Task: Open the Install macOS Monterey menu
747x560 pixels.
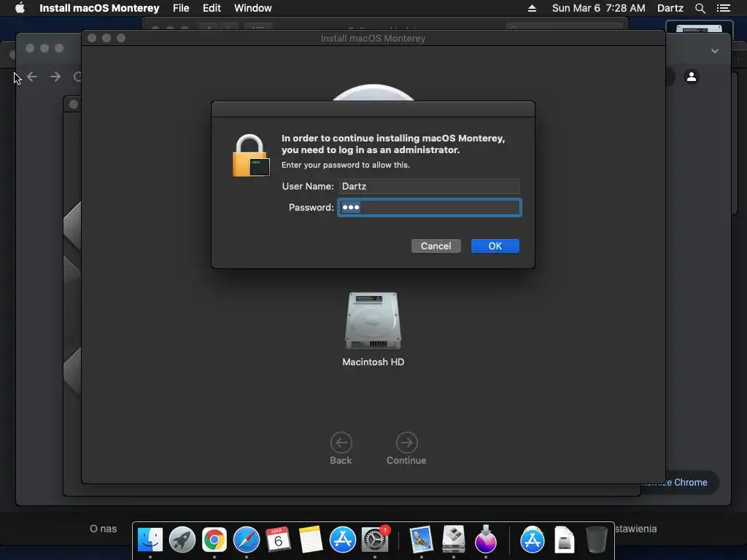Action: [99, 8]
